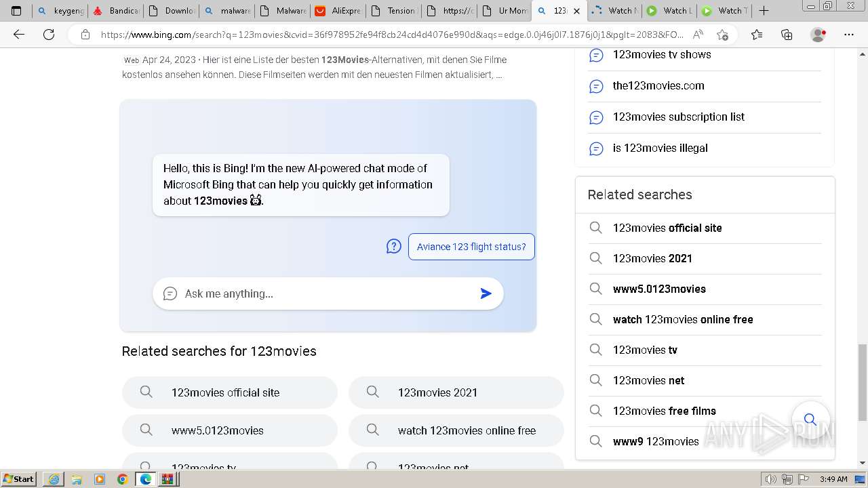Viewport: 868px width, 488px height.
Task: Open the volume speaker tray icon
Action: click(770, 479)
